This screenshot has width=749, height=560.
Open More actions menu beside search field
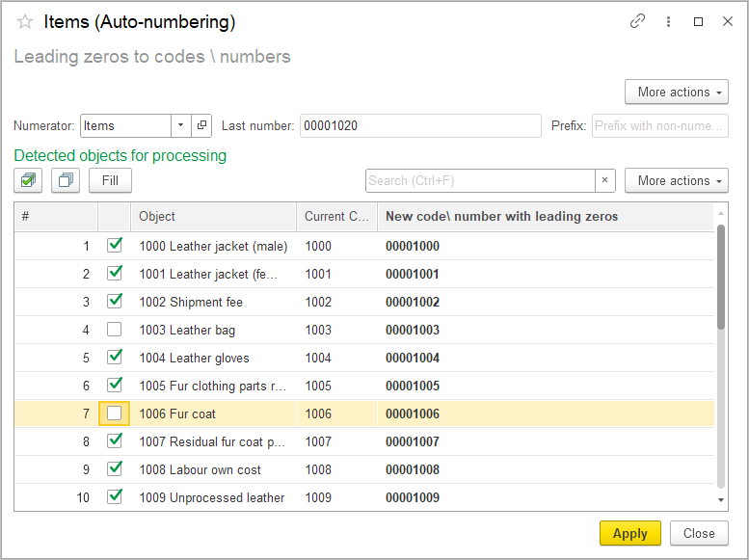676,180
